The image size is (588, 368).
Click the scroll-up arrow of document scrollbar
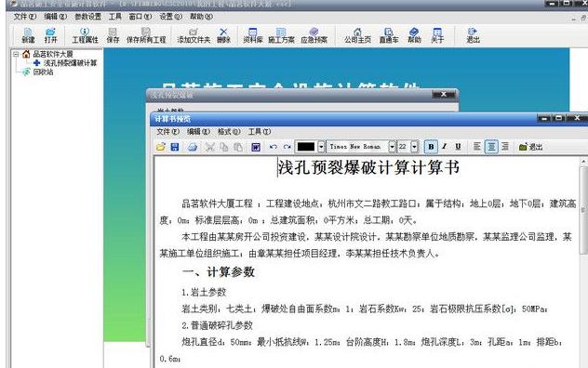pyautogui.click(x=583, y=161)
